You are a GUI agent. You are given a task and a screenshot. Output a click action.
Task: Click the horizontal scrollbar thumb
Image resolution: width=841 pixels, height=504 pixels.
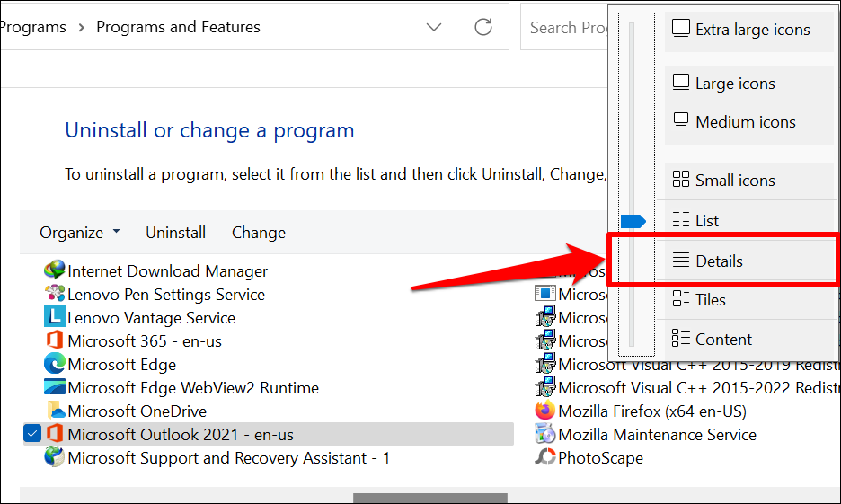click(x=429, y=498)
